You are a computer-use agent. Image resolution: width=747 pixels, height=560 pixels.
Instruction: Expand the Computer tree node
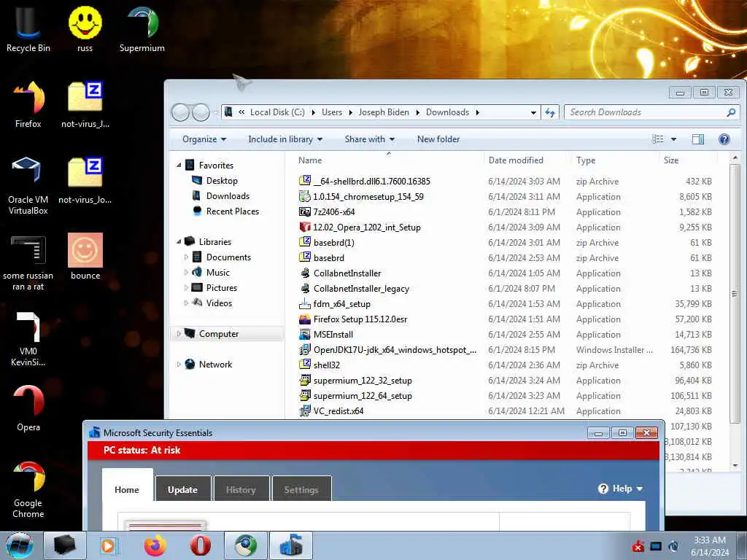click(179, 333)
